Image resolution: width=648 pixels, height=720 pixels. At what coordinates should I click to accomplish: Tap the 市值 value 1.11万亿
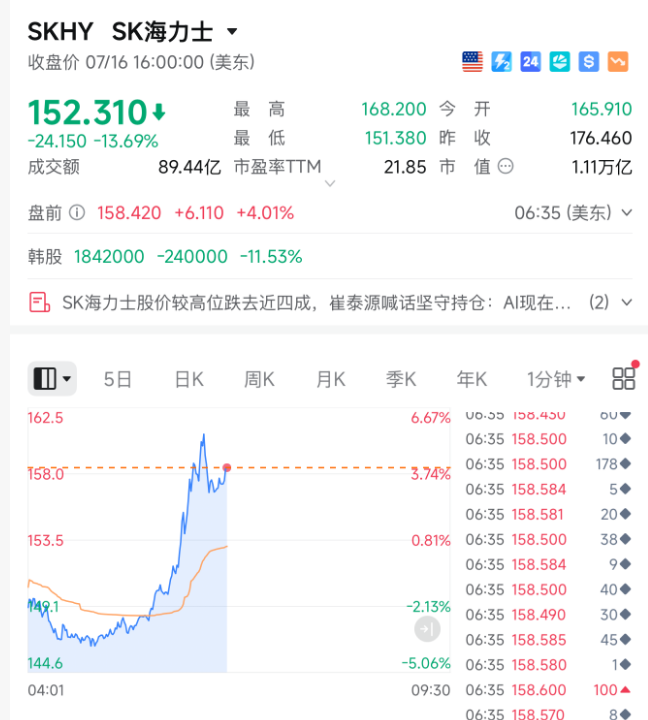(602, 167)
